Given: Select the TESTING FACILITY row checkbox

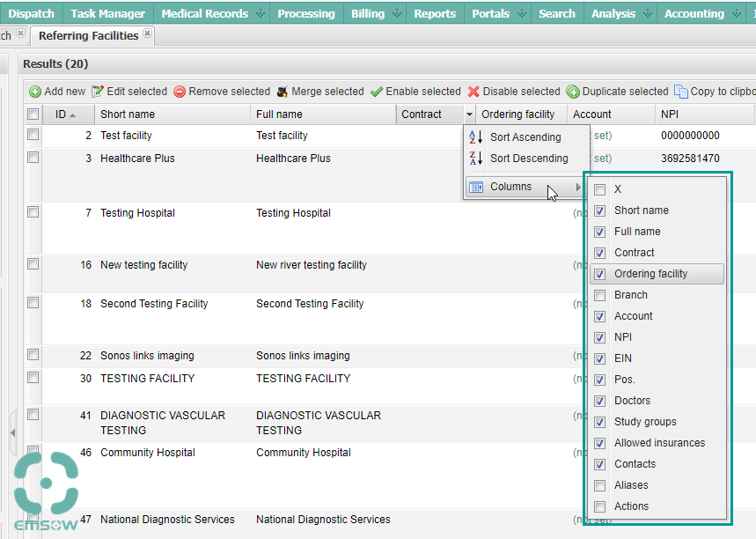Looking at the screenshot, I should [33, 377].
